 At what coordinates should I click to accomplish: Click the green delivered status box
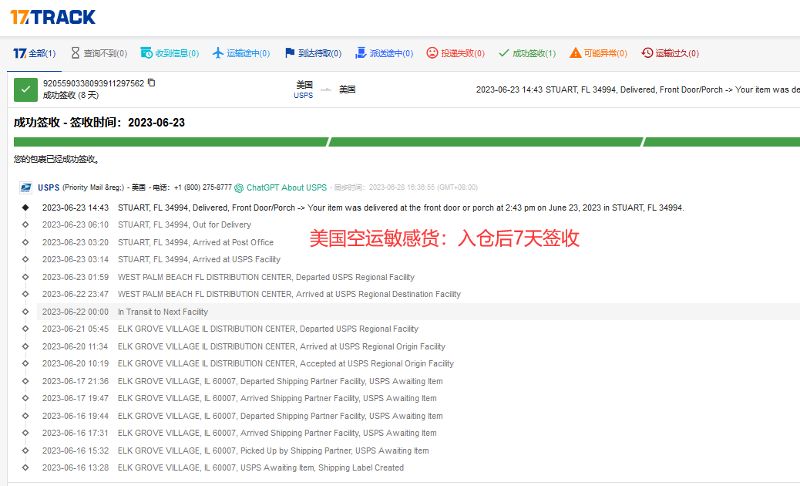[26, 90]
